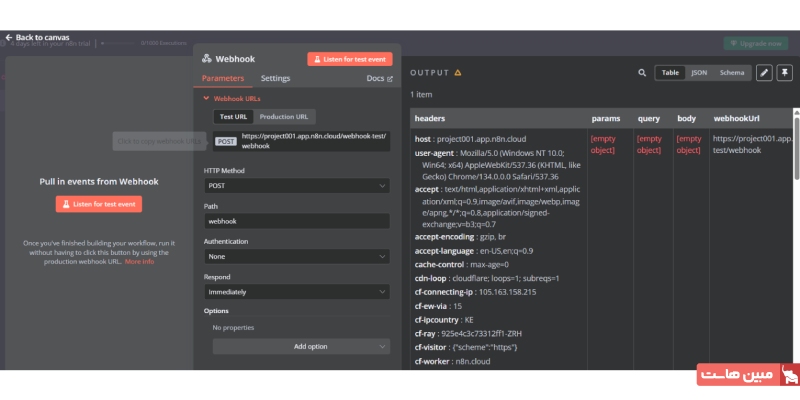
Task: Click the POST method badge in URL
Action: coord(226,141)
